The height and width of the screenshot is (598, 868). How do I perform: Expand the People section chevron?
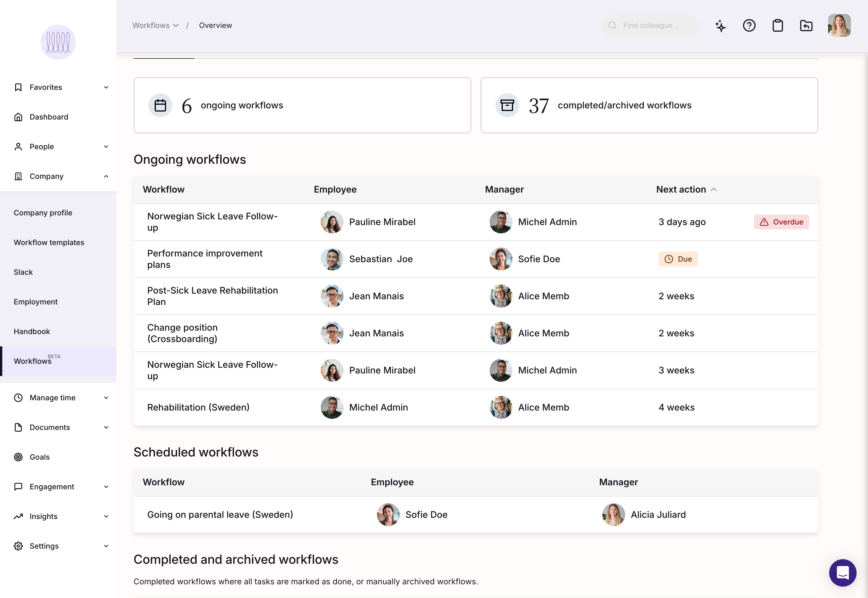[106, 146]
